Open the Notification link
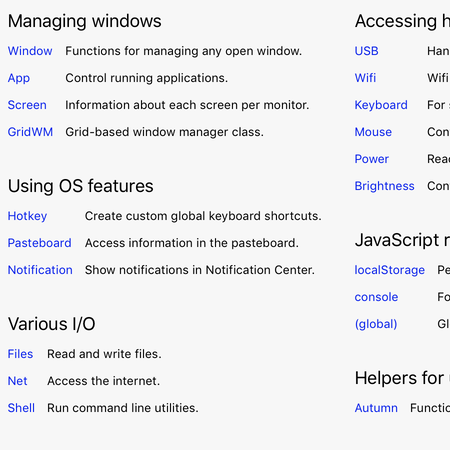This screenshot has width=450, height=450. 40,270
